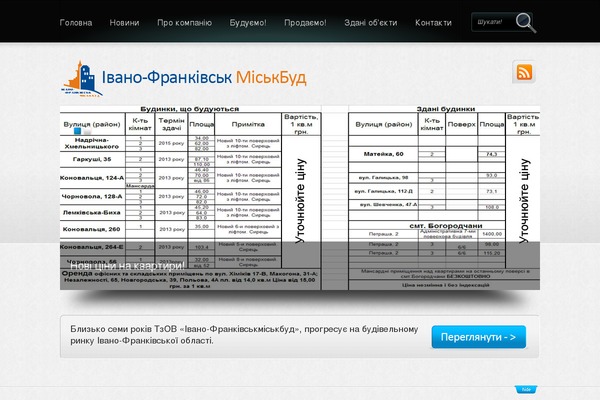The image size is (600, 400).
Task: Click the Оренда офісних приміщень note
Action: 190,279
